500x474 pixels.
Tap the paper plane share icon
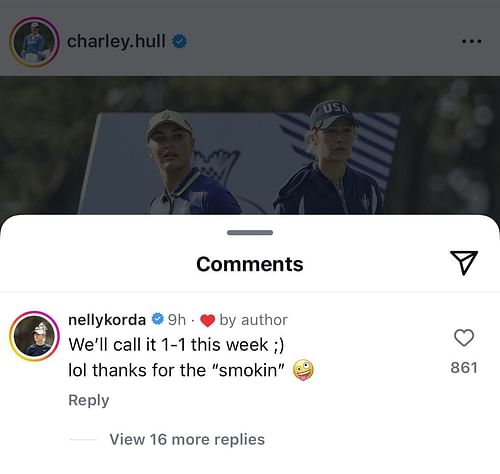pos(464,263)
